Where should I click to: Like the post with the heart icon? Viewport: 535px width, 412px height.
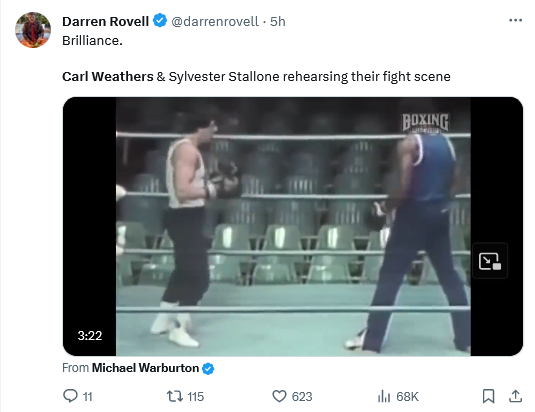pos(279,396)
